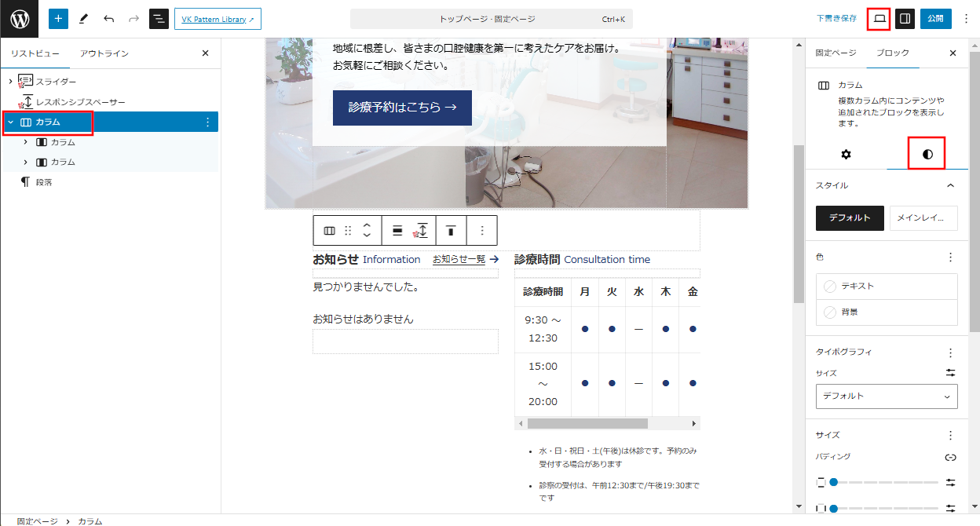Open the block Styles tab icon
This screenshot has height=526, width=980.
(927, 154)
